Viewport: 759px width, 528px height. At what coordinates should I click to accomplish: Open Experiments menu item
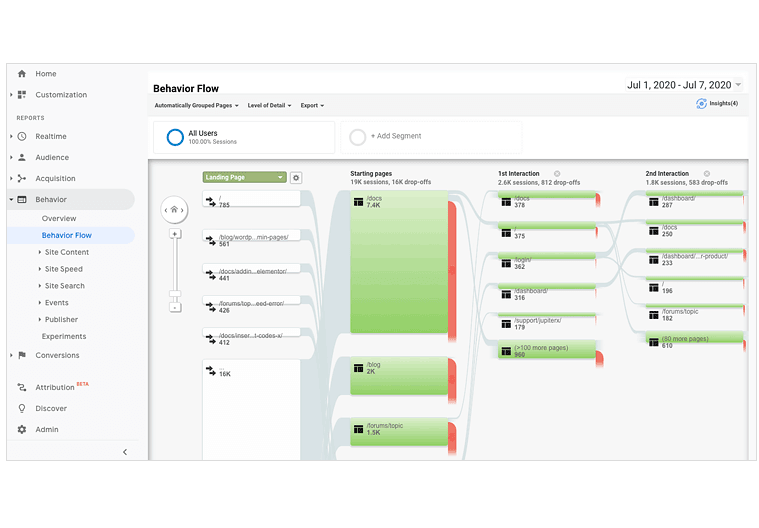point(64,336)
